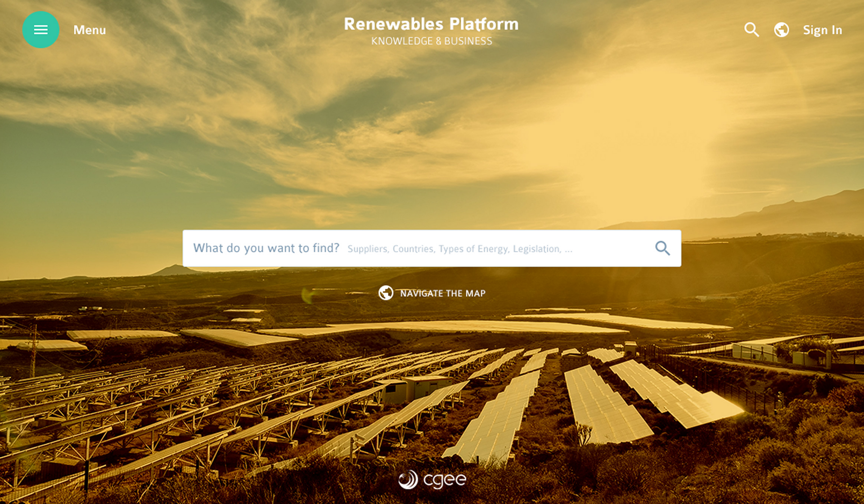Click the Menu text label

[90, 30]
